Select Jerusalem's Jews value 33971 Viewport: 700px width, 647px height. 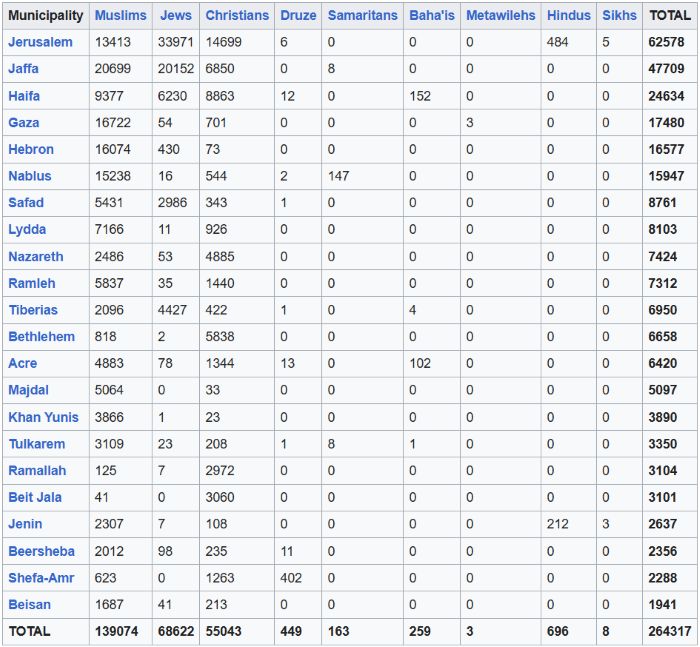pyautogui.click(x=175, y=42)
